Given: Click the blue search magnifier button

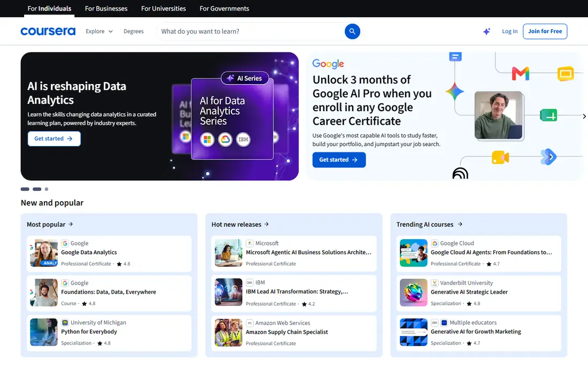Looking at the screenshot, I should (x=352, y=32).
